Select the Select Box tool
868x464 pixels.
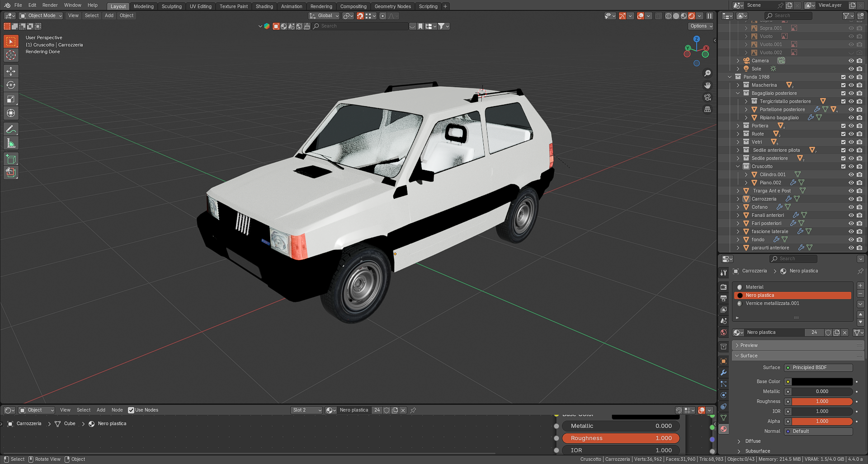[x=11, y=42]
